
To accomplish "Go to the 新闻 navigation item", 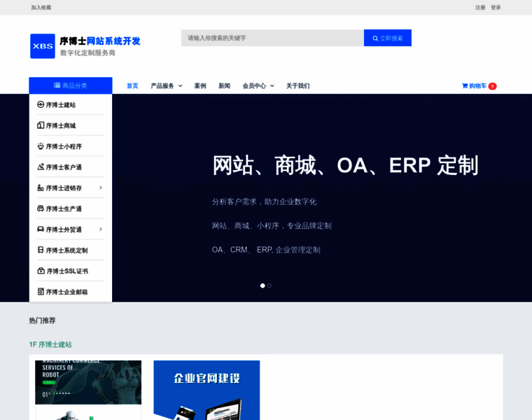I will click(224, 86).
